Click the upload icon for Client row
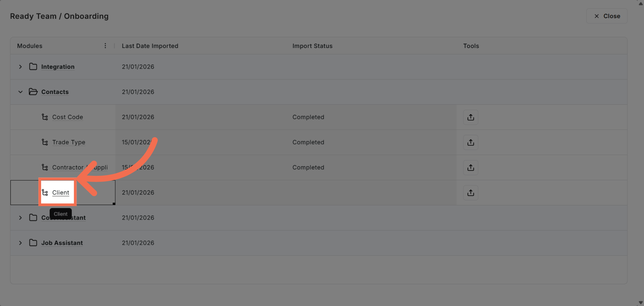The width and height of the screenshot is (644, 306). (x=471, y=193)
